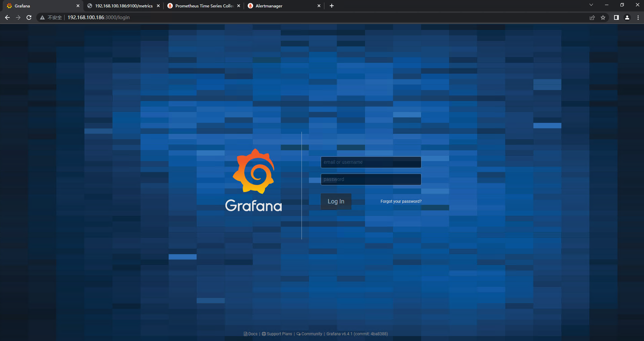The width and height of the screenshot is (644, 341).
Task: Click the Log In button
Action: (x=336, y=201)
